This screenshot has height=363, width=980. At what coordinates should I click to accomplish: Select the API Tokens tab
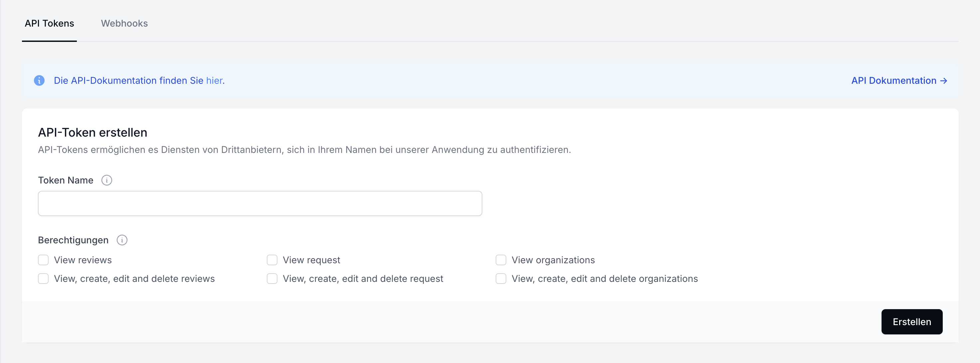(x=50, y=24)
